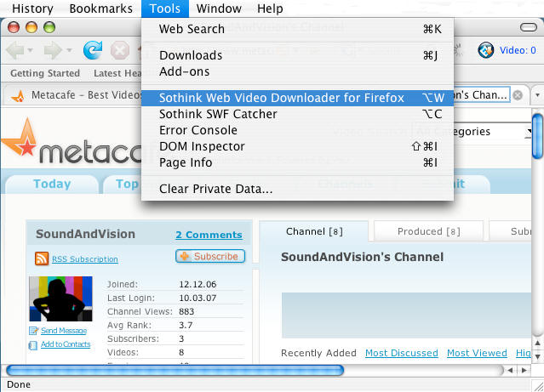
Task: Click the Metacafe tab favicon
Action: (18, 96)
